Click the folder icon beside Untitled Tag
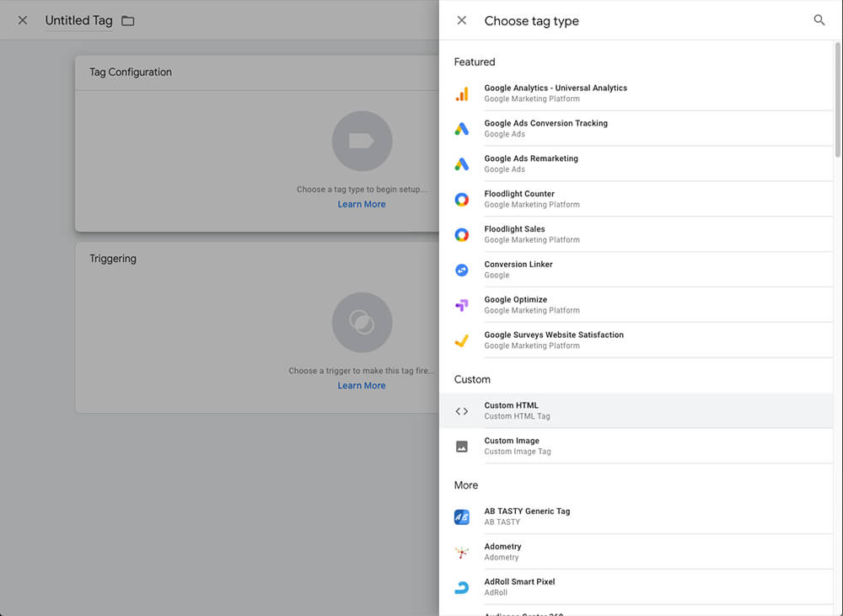This screenshot has width=843, height=616. click(128, 21)
